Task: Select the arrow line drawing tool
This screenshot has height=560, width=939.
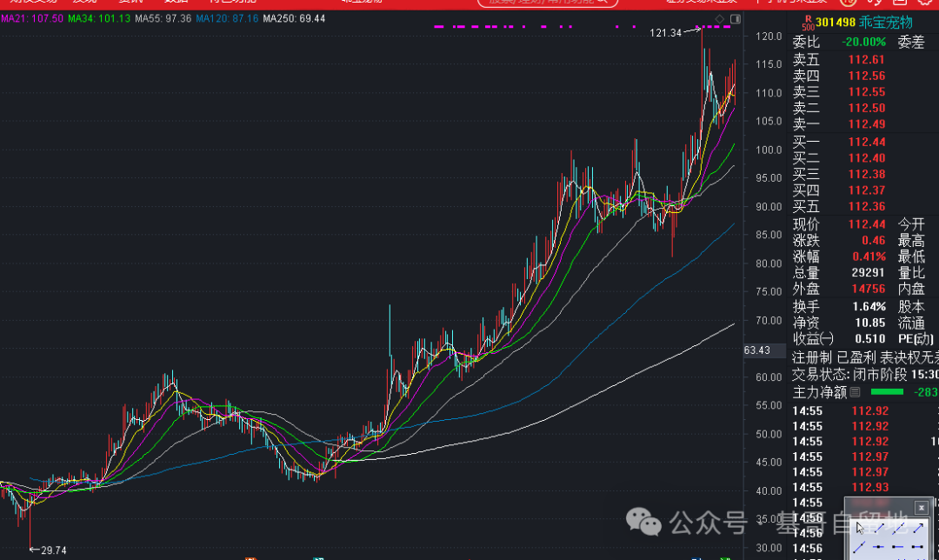Action: pyautogui.click(x=918, y=528)
